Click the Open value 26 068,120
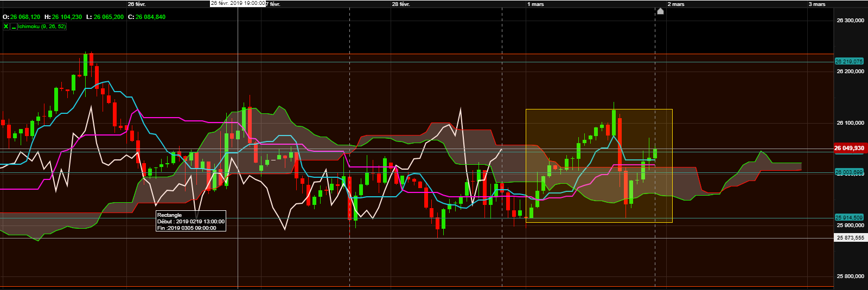Viewport: 868px width, 290px height. point(25,17)
